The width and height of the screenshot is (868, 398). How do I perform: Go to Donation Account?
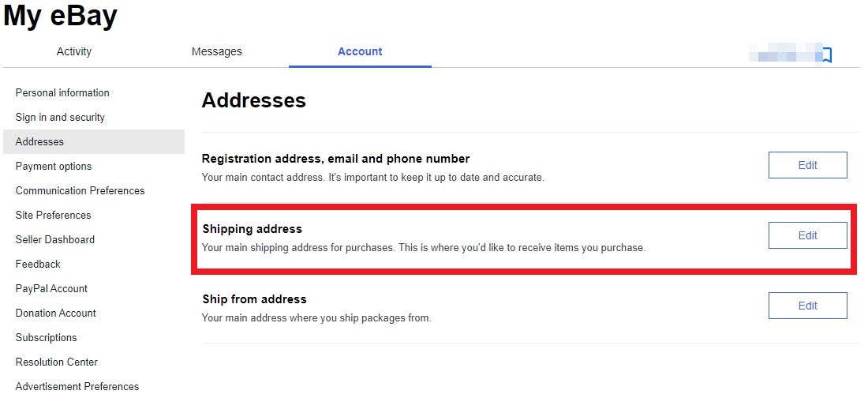[56, 313]
